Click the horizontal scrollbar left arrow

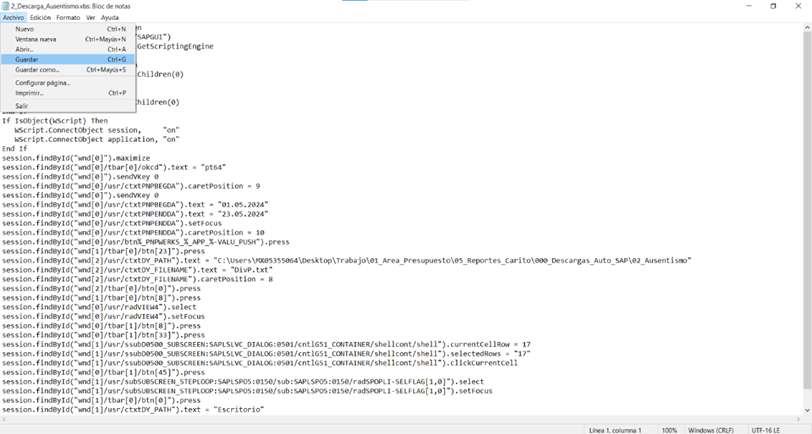(x=4, y=420)
